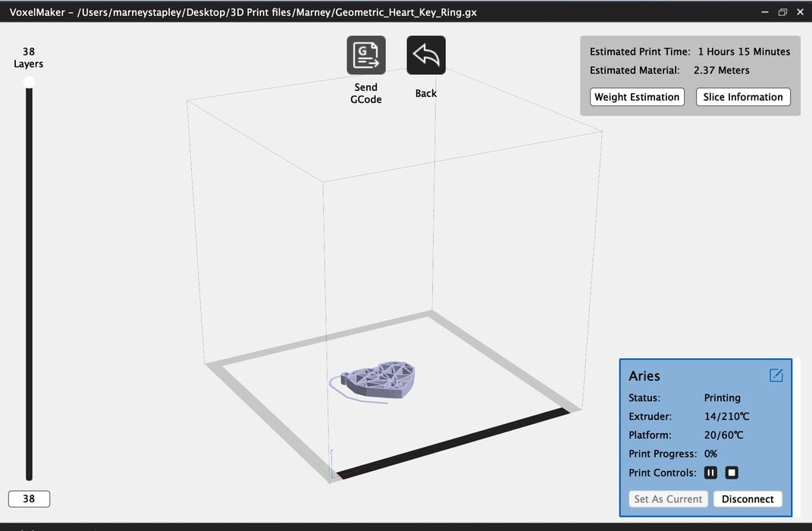Click the Aries panel title
Image resolution: width=812 pixels, height=531 pixels.
[x=644, y=375]
